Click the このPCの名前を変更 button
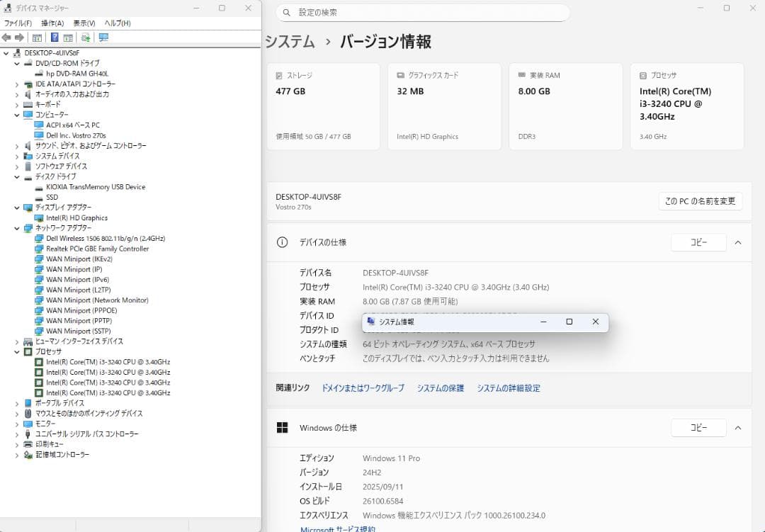765x532 pixels. tap(699, 201)
